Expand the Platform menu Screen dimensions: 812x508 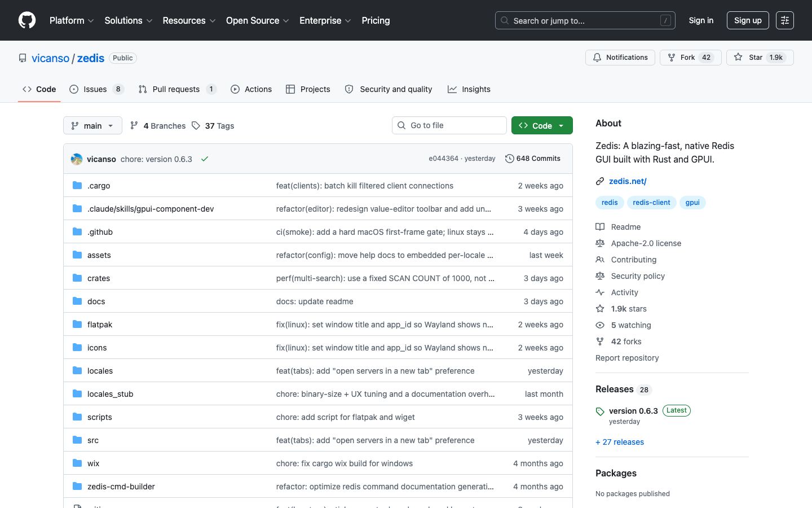click(x=72, y=20)
